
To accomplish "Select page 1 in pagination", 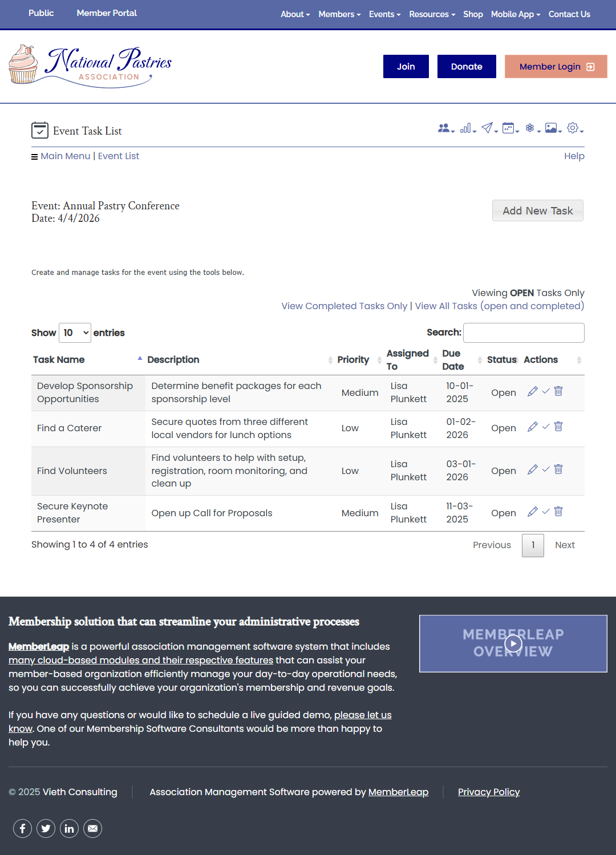I will 533,545.
